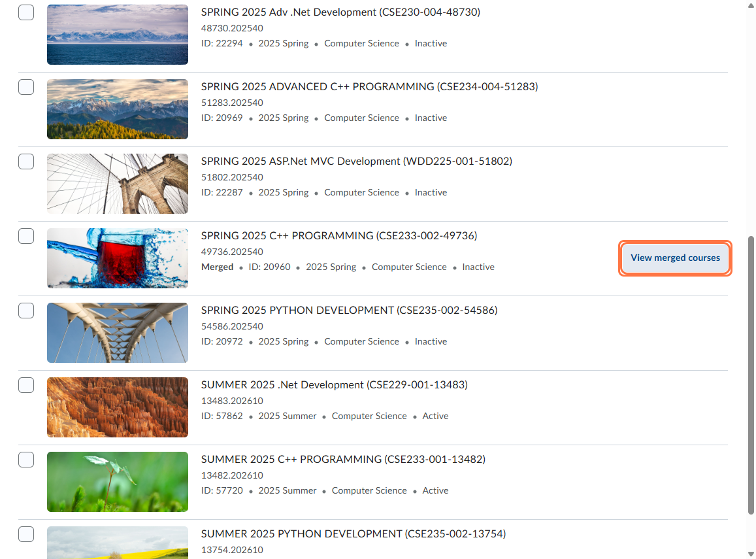The height and width of the screenshot is (559, 756).
Task: Select SPRING 2025 PYTHON DEVELOPMENT checkbox
Action: (x=26, y=311)
